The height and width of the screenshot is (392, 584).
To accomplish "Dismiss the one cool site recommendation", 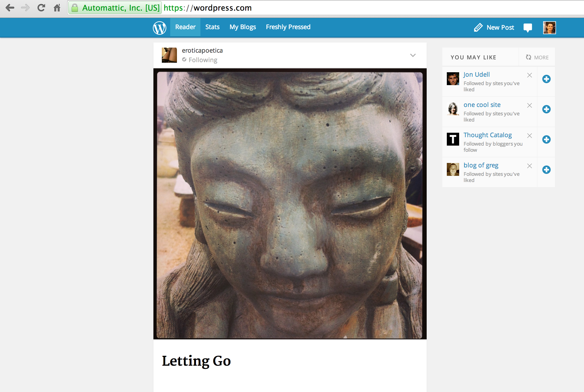I will point(529,106).
